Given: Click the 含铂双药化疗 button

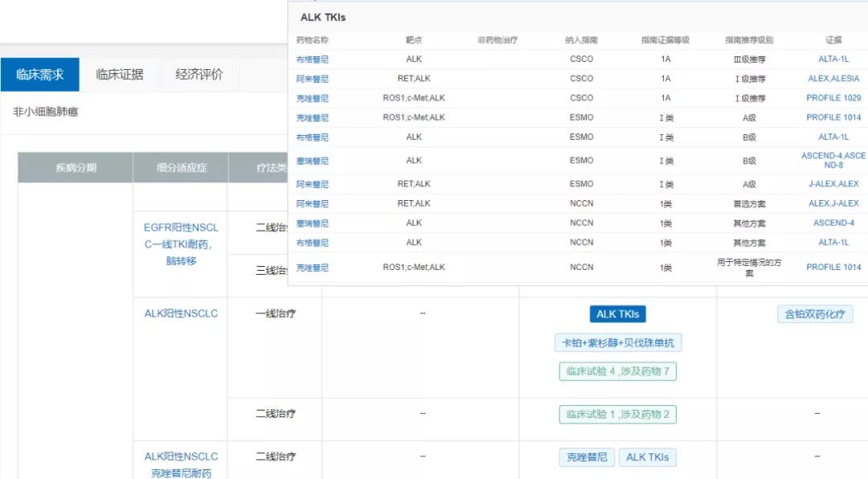Looking at the screenshot, I should 815,313.
